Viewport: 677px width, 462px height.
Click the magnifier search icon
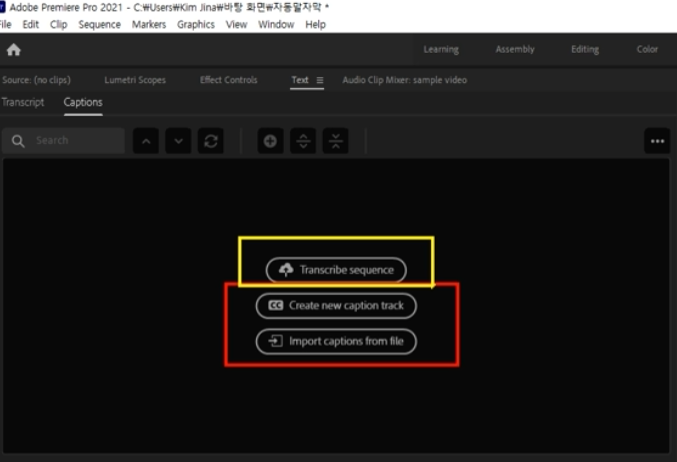pos(18,141)
